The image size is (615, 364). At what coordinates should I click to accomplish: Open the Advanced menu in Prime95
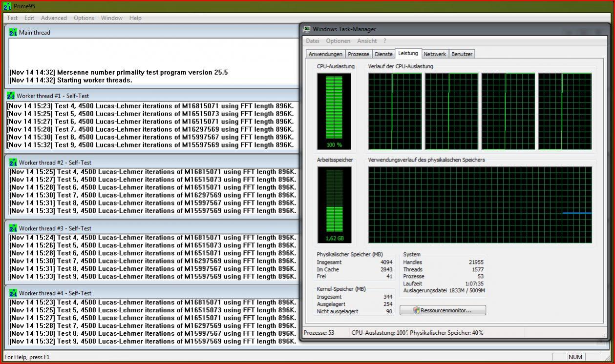pos(54,18)
